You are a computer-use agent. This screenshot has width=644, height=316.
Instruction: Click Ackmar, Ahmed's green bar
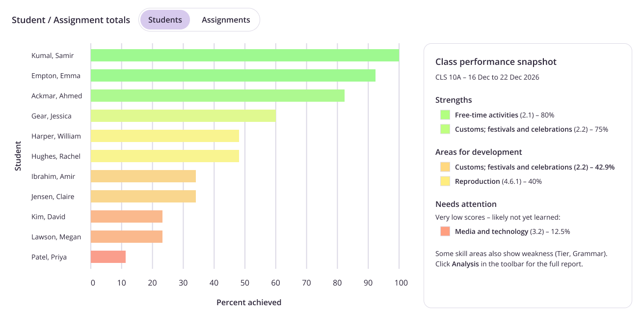click(x=217, y=96)
